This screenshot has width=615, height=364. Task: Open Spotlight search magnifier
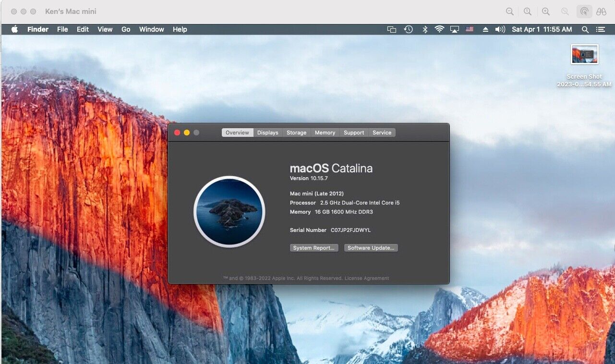pyautogui.click(x=585, y=29)
